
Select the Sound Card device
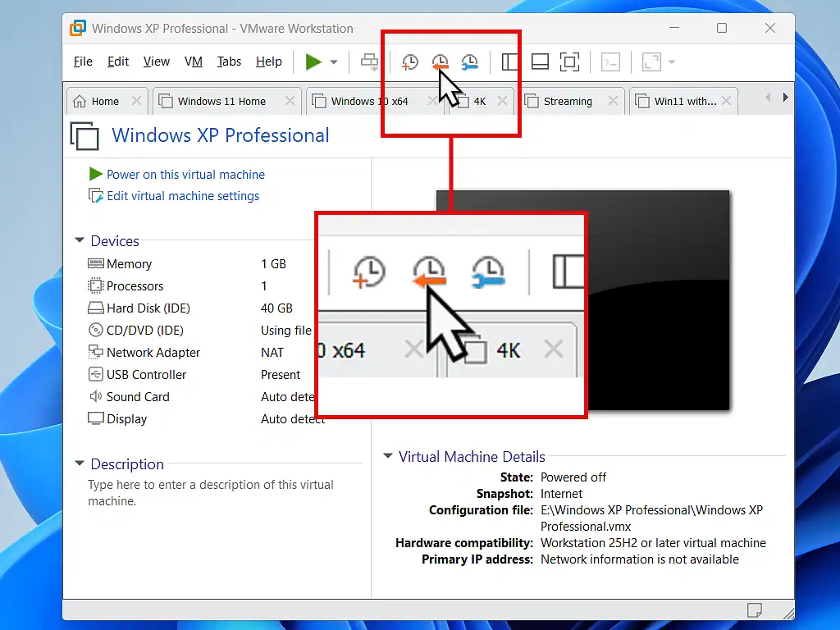(201, 397)
